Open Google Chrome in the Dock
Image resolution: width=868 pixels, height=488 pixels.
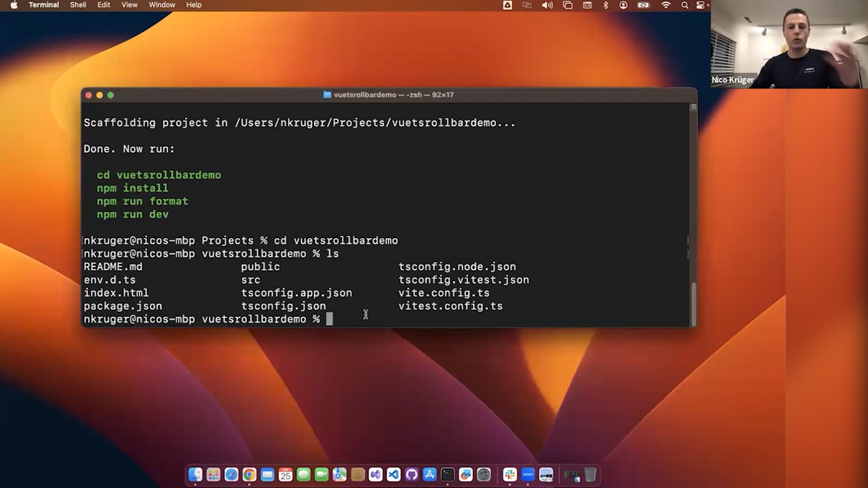[249, 474]
